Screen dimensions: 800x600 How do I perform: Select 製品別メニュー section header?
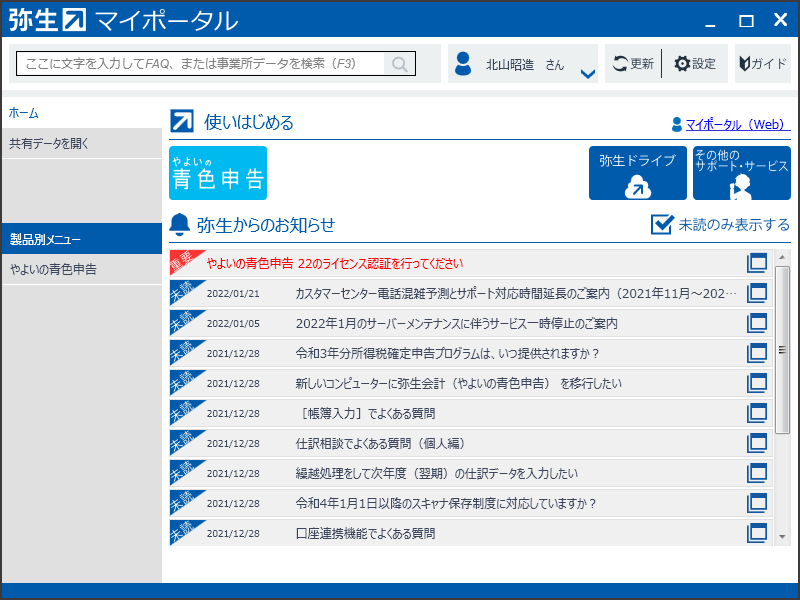82,239
